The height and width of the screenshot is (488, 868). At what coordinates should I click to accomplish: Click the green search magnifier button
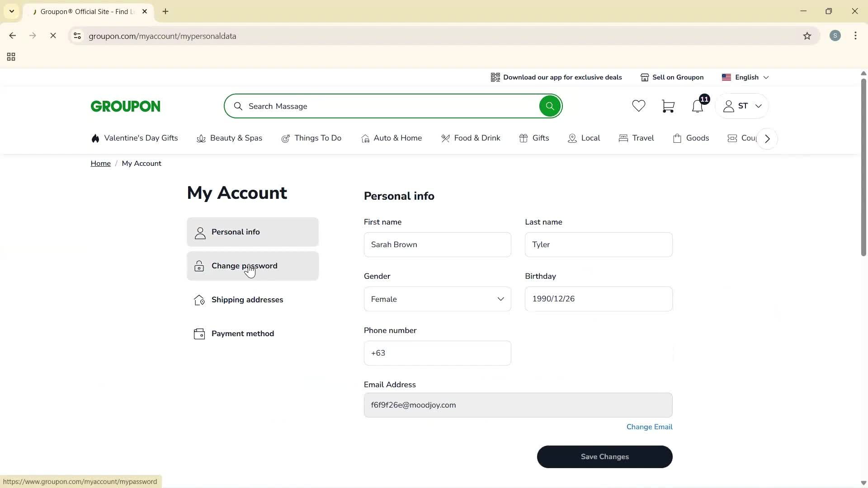[549, 106]
